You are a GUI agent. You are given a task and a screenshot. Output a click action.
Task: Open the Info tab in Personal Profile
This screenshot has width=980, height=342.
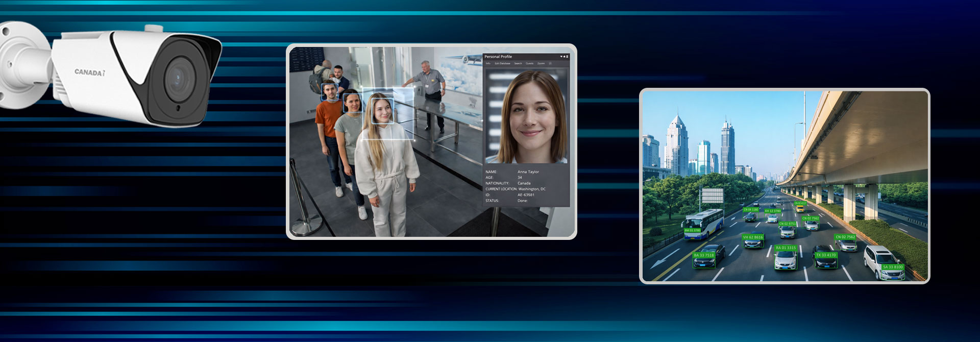488,63
